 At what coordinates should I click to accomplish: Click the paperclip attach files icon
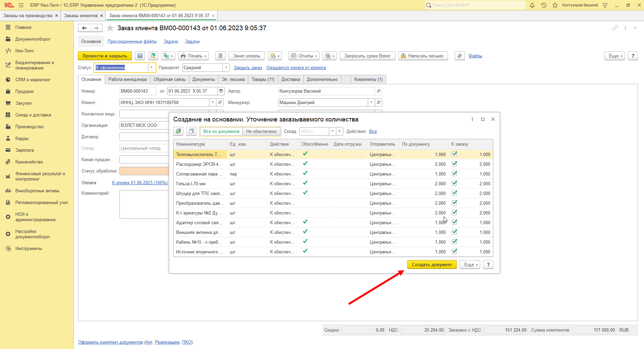[460, 56]
